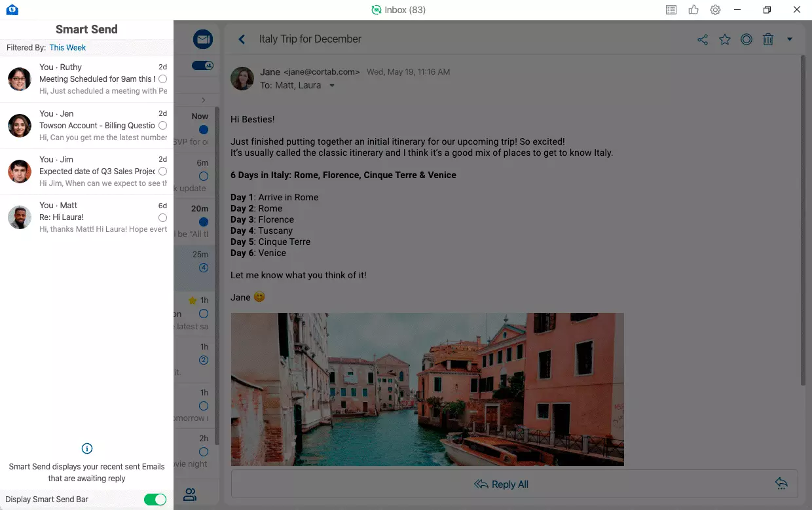Open the settings gear icon
Image resolution: width=812 pixels, height=510 pixels.
(715, 10)
